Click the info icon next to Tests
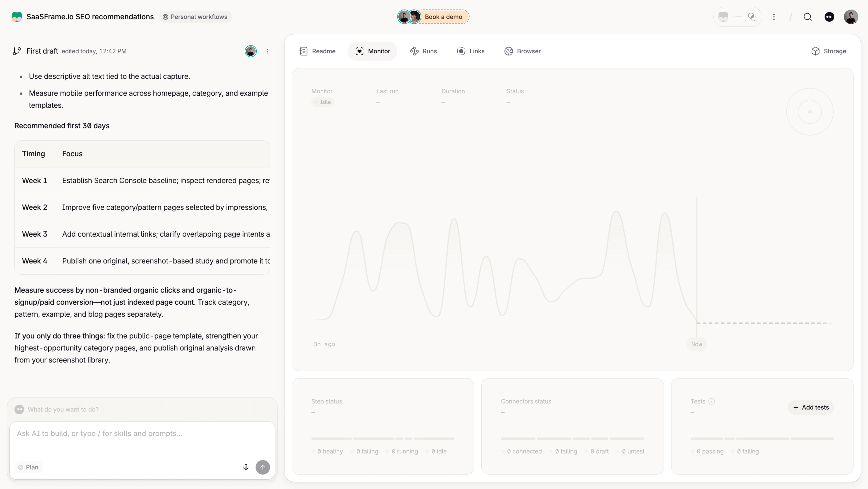The image size is (868, 489). click(712, 401)
